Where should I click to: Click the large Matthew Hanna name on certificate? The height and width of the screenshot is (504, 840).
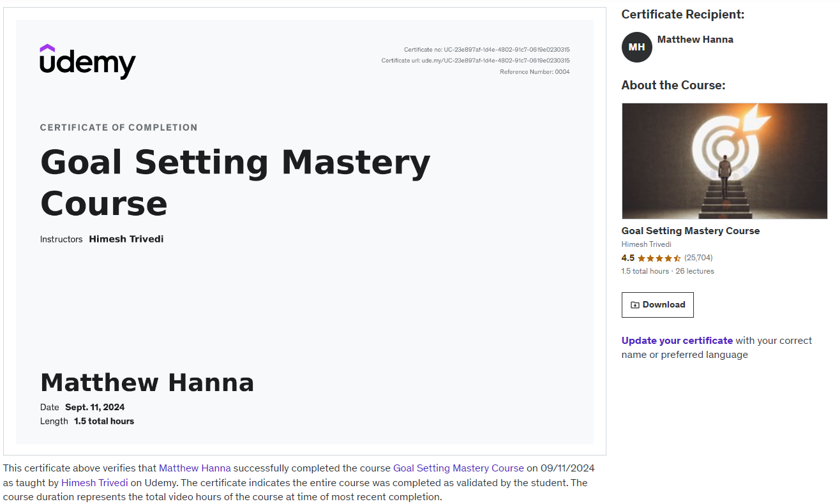tap(147, 383)
